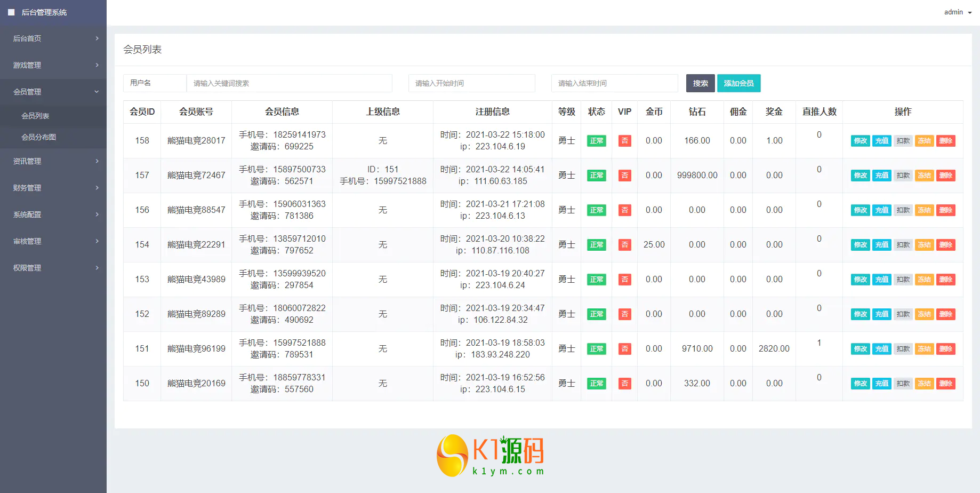Viewport: 980px width, 493px height.
Task: Open the admin user dropdown
Action: coord(958,12)
